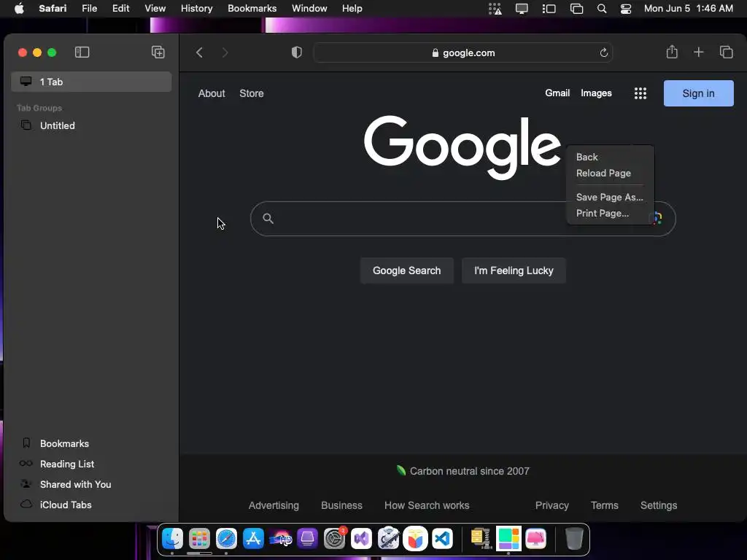Select the Untitled tab group
Viewport: 747px width, 560px height.
pyautogui.click(x=91, y=125)
